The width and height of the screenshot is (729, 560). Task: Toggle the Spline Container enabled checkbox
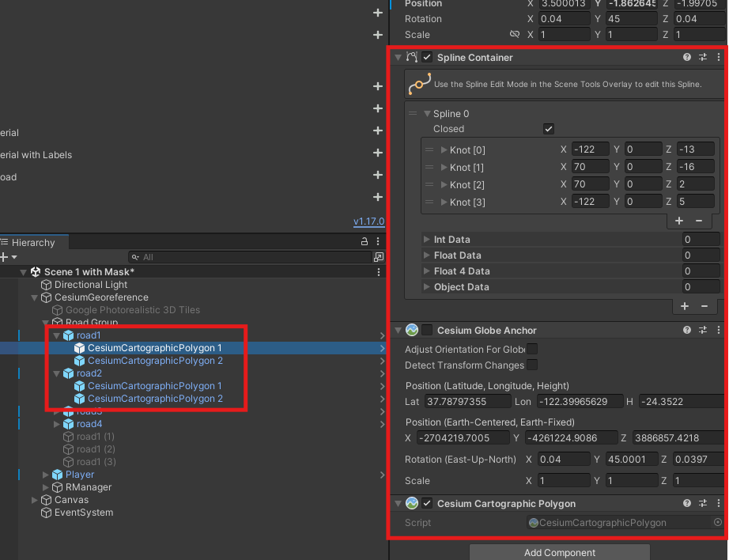click(x=427, y=57)
